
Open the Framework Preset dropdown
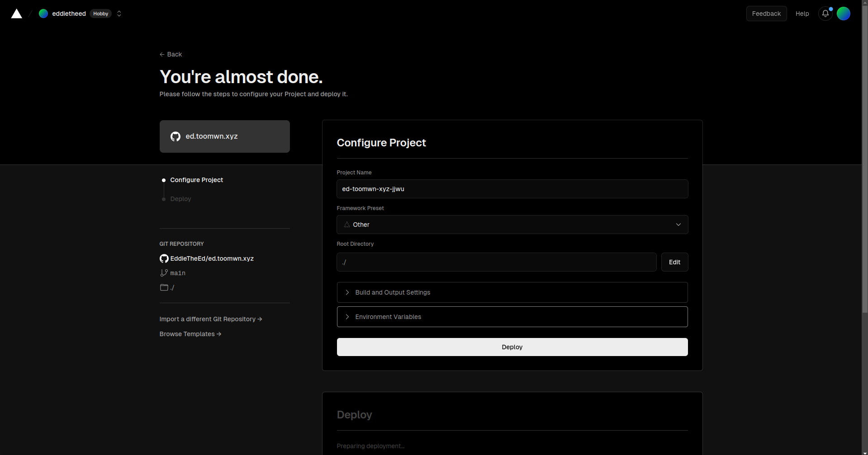point(512,225)
